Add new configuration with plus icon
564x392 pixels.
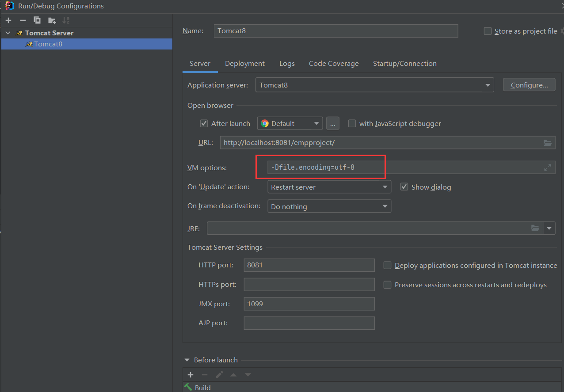click(8, 20)
